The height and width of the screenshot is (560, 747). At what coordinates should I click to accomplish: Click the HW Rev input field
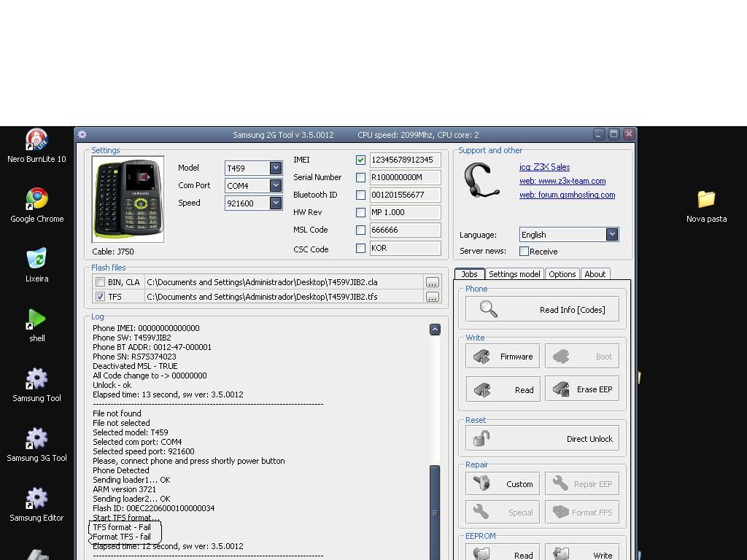click(x=406, y=212)
